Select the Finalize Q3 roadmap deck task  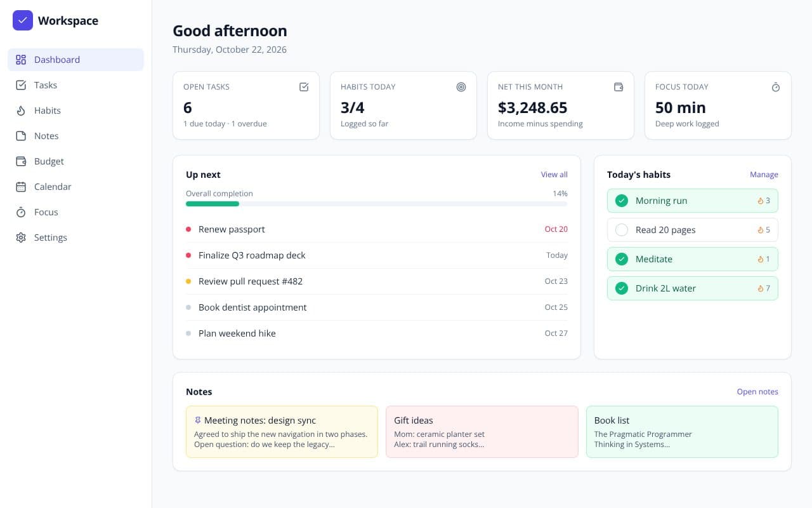[x=377, y=255]
